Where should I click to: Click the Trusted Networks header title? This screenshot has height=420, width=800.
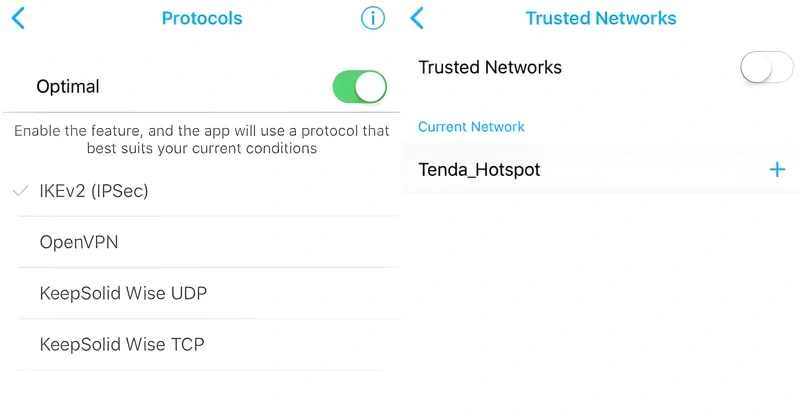point(600,18)
